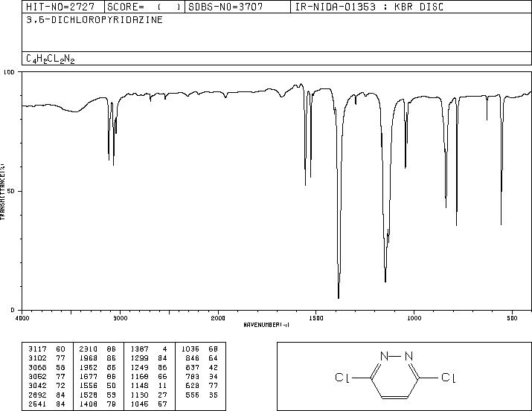The height and width of the screenshot is (411, 532).
Task: Select the SCORE field in header
Action: point(144,7)
